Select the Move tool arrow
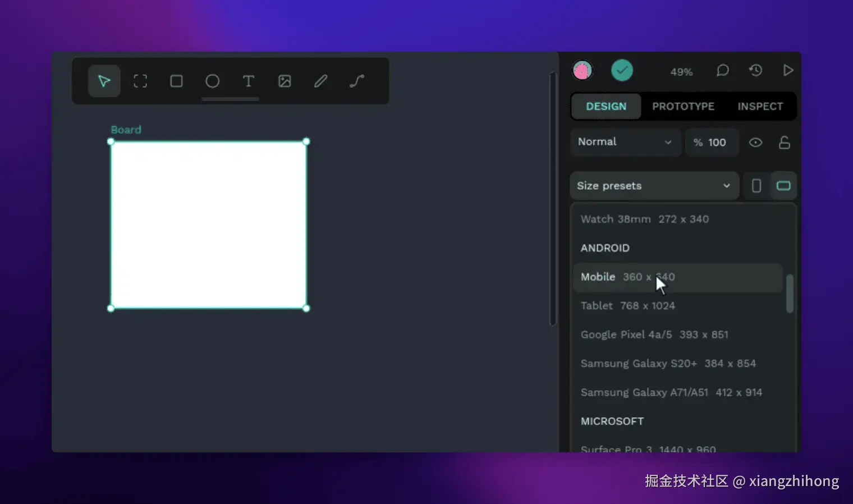Image resolution: width=853 pixels, height=504 pixels. (x=104, y=81)
